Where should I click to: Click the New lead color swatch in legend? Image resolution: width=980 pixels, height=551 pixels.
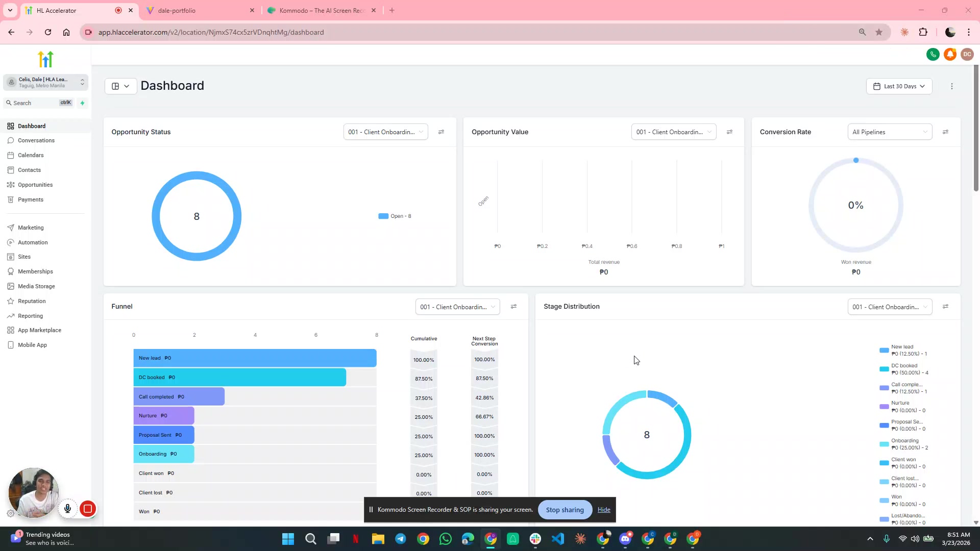(884, 350)
